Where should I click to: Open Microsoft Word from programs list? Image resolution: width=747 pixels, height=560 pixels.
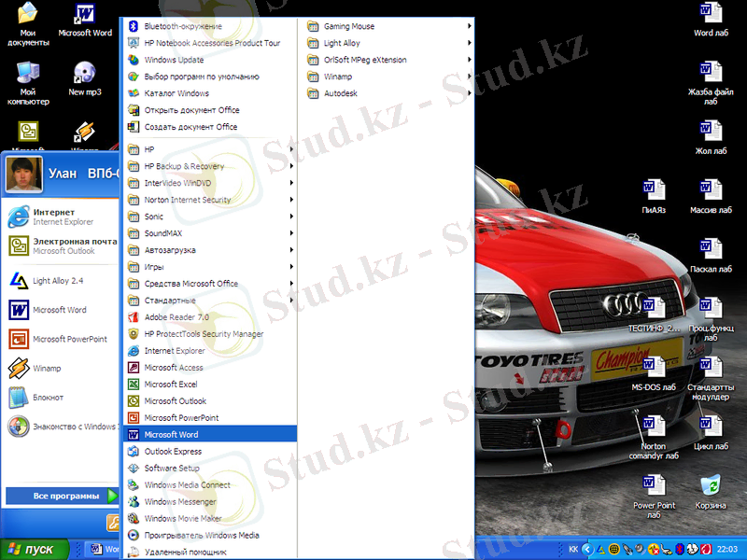click(171, 435)
